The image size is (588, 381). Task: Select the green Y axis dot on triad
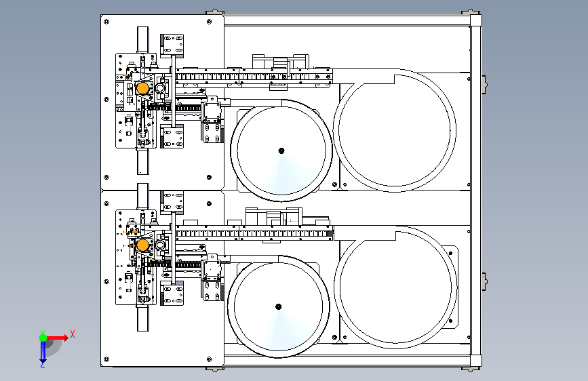click(x=43, y=338)
